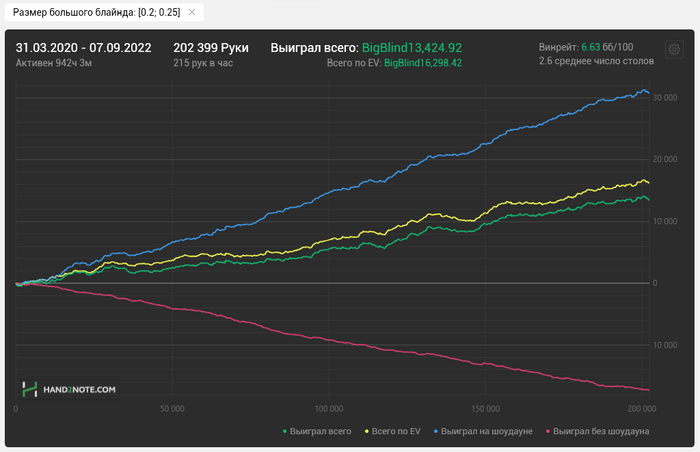
Task: Toggle the green 'Выиграл всего' legend series
Action: (x=317, y=431)
